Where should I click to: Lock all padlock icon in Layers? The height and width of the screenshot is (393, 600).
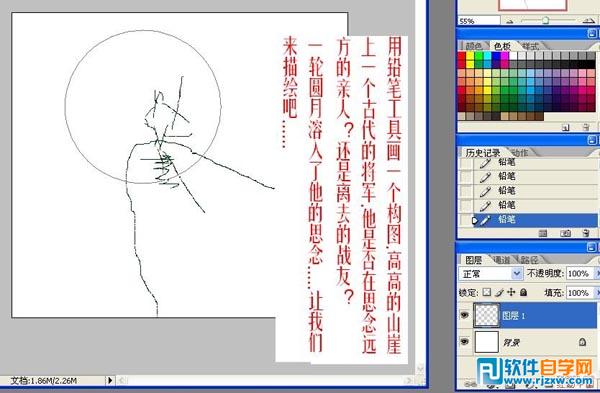click(x=523, y=292)
